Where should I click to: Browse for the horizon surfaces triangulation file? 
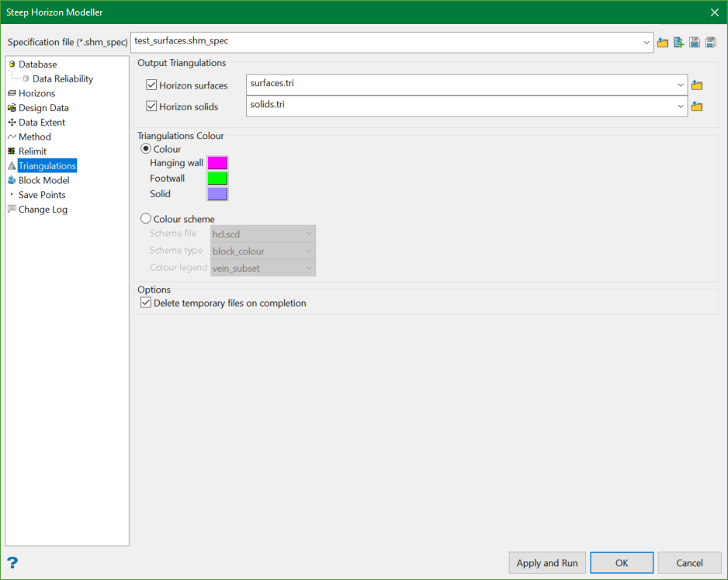697,85
